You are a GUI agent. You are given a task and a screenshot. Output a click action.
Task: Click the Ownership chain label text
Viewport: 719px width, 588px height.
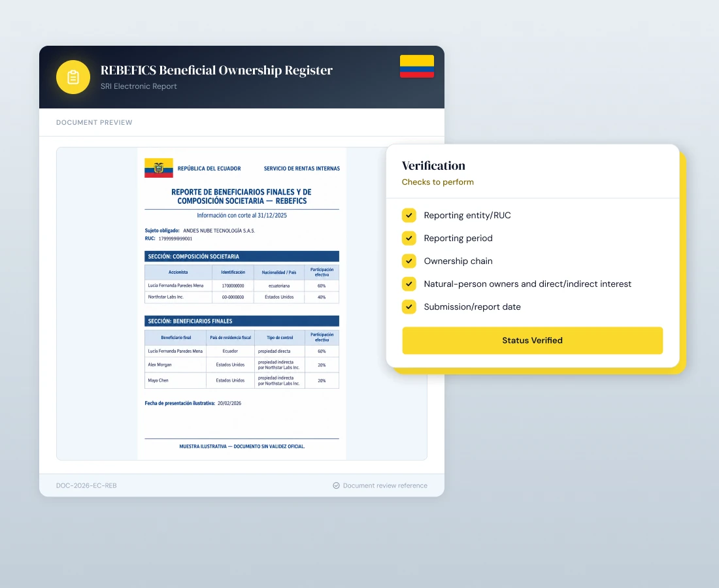tap(458, 261)
